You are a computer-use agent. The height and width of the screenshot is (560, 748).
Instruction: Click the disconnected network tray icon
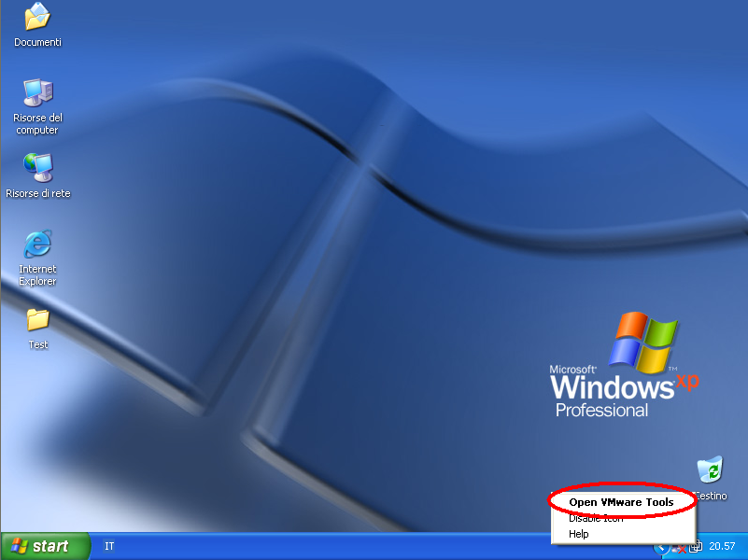pyautogui.click(x=679, y=548)
